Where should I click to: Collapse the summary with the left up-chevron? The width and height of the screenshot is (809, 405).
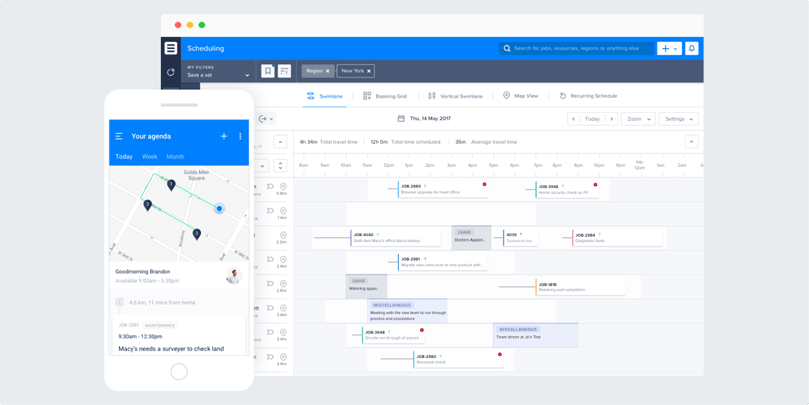coord(280,141)
